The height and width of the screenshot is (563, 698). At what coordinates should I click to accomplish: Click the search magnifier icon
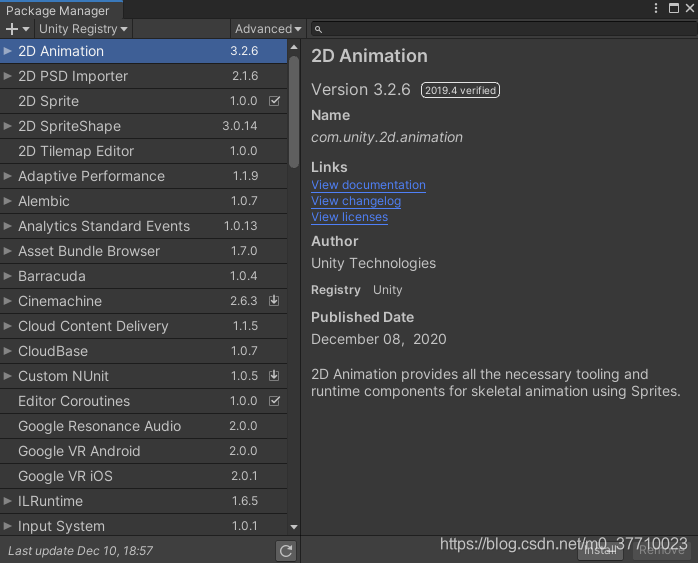(319, 30)
